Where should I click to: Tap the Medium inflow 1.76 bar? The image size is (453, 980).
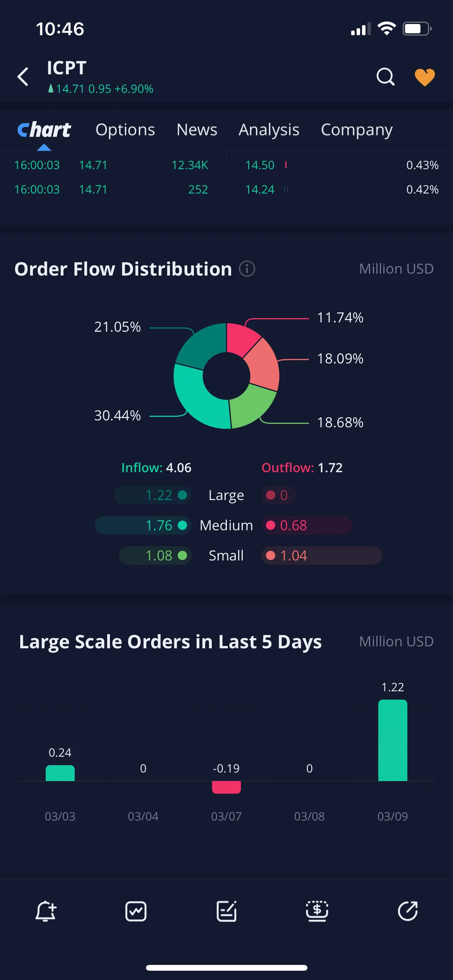143,525
